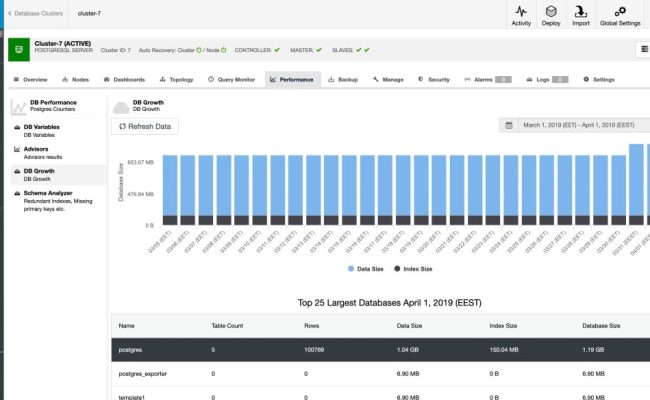Screen dimensions: 650x400
Task: Click the Alarms count badge
Action: pos(503,80)
